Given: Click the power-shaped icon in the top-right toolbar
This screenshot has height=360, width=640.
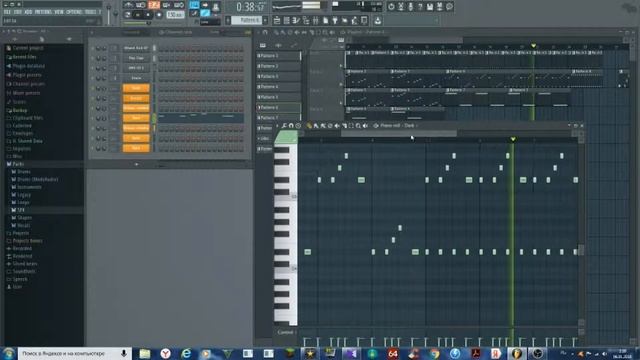Looking at the screenshot, I should click(x=391, y=7).
